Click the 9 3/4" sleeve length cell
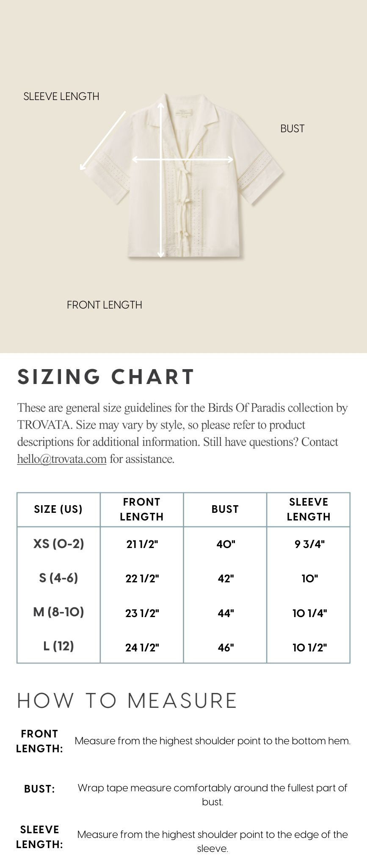Image resolution: width=367 pixels, height=868 pixels. 309,544
